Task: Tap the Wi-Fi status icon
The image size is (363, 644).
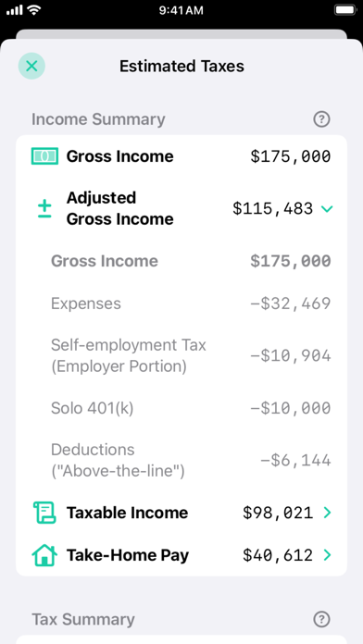Action: (36, 10)
